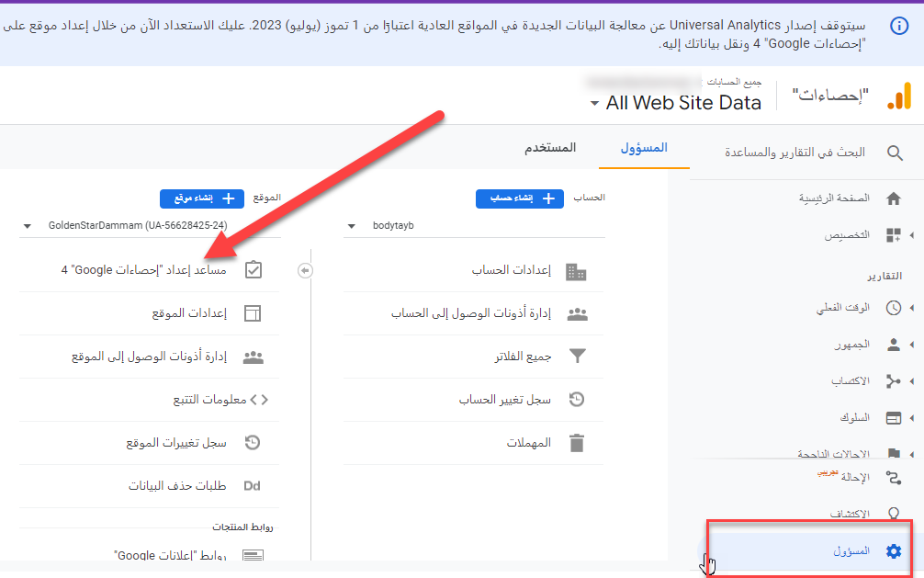The image size is (924, 578).
Task: Switch to the المسؤول tab
Action: (x=644, y=148)
